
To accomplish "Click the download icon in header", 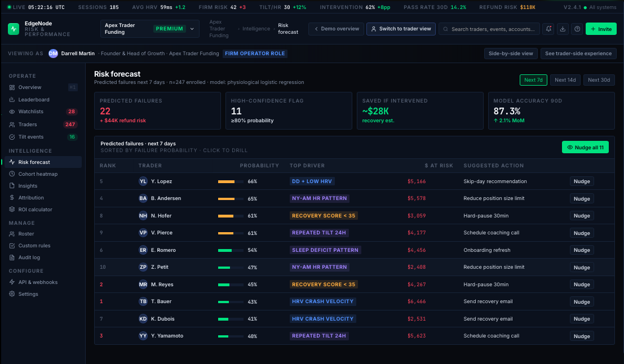I will (563, 29).
